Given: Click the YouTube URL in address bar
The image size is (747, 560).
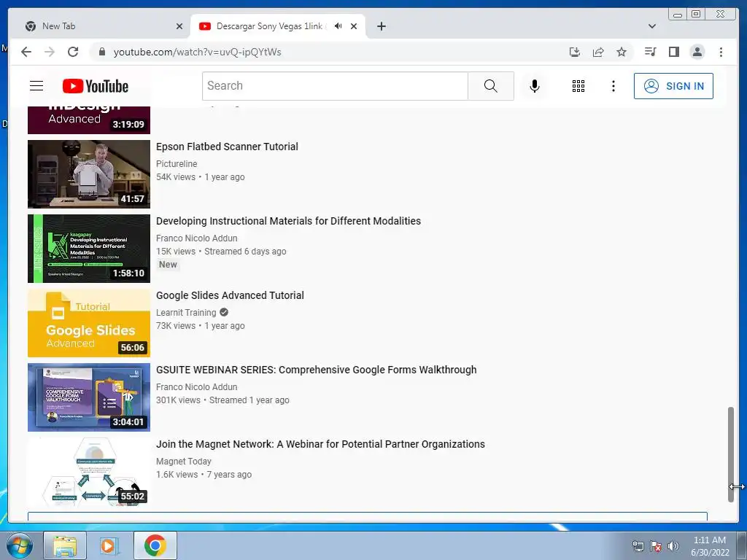Looking at the screenshot, I should [197, 52].
